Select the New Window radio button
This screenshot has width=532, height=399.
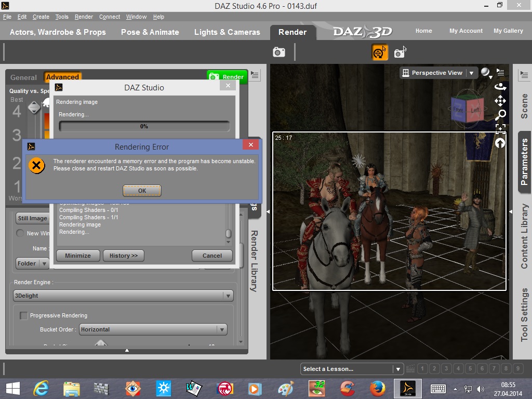click(20, 233)
